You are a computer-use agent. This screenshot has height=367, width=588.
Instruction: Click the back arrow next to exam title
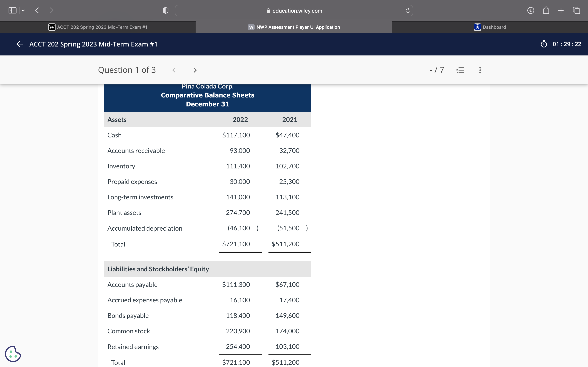[x=19, y=44]
